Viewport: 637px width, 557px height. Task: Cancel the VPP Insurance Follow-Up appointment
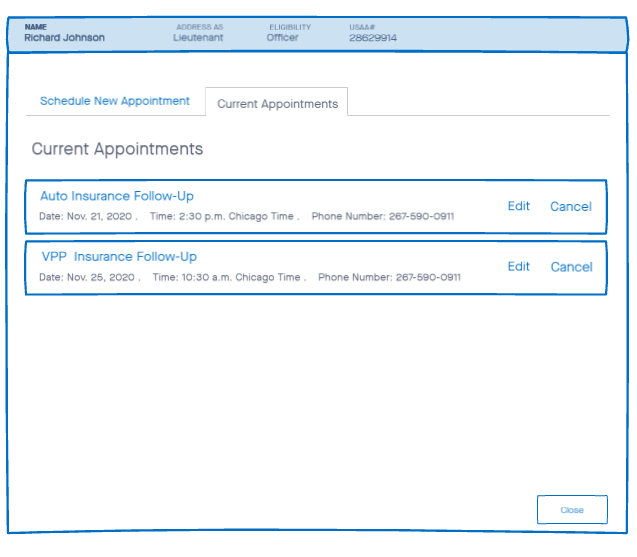[571, 267]
